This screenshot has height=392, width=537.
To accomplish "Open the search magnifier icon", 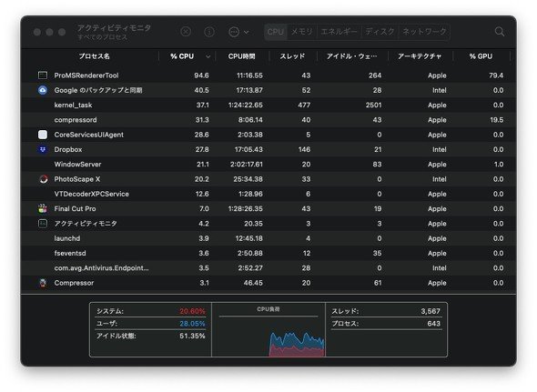I will (500, 32).
